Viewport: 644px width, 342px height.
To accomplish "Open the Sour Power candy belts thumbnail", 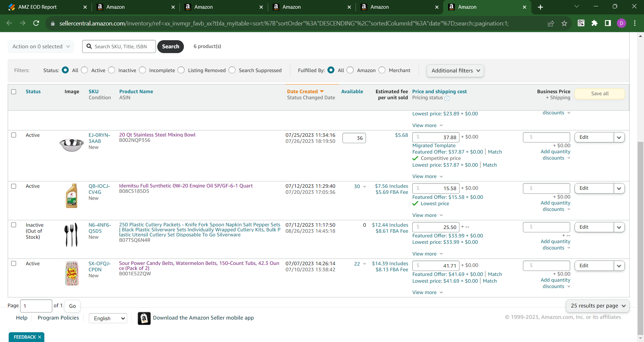I will 71,273.
